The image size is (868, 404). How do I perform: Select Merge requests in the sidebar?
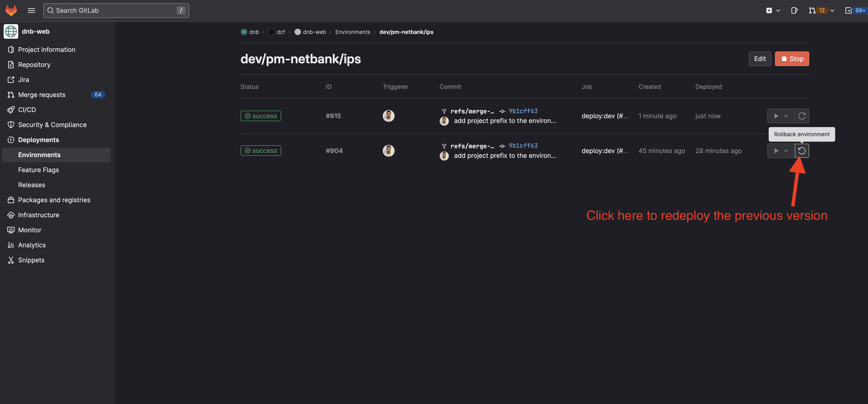click(42, 95)
